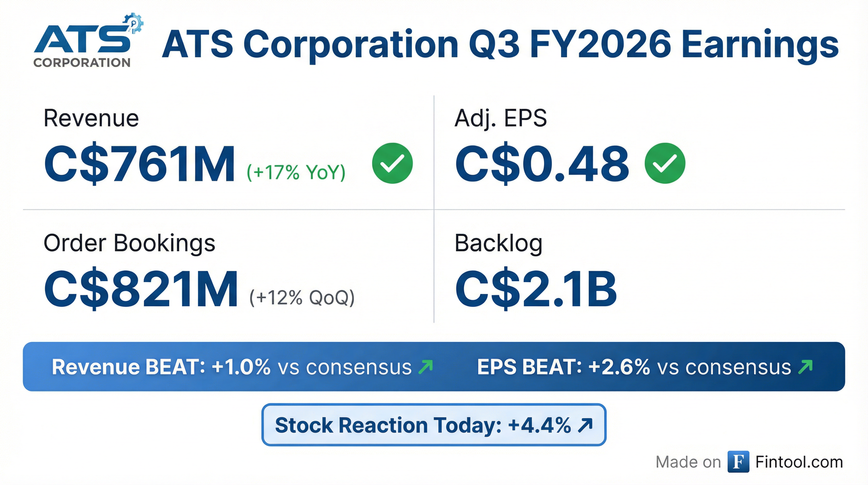Click the C$0.48 Adj. EPS figure

pyautogui.click(x=542, y=164)
